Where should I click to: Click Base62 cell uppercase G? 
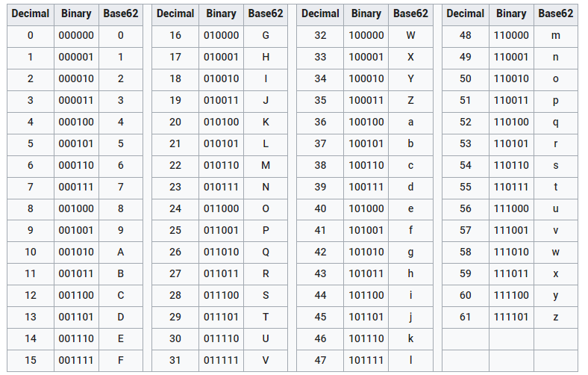coord(266,36)
